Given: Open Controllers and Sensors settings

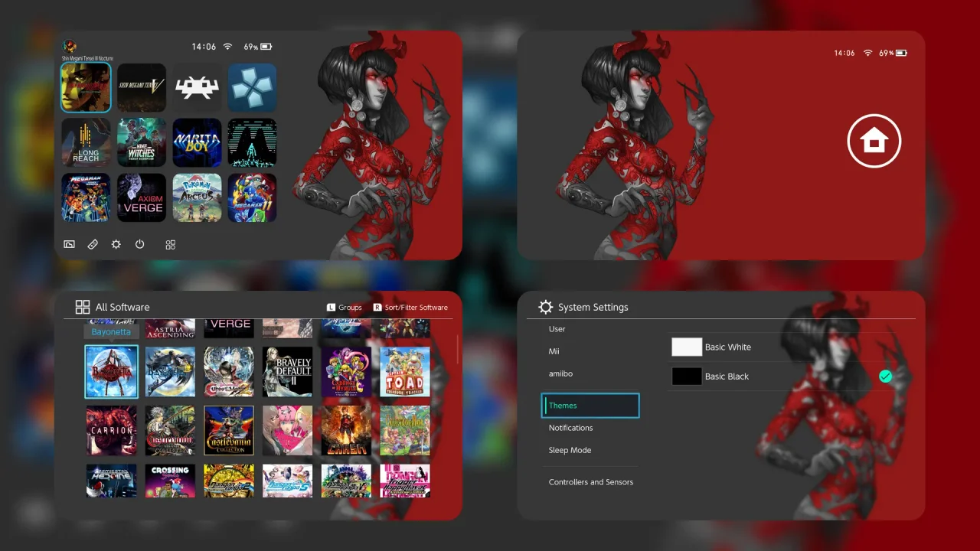Looking at the screenshot, I should click(590, 482).
